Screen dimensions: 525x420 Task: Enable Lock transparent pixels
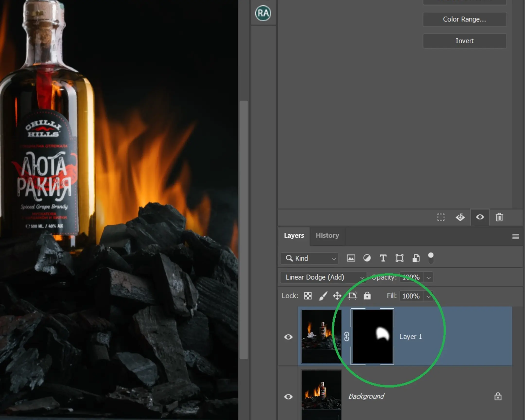pyautogui.click(x=307, y=296)
